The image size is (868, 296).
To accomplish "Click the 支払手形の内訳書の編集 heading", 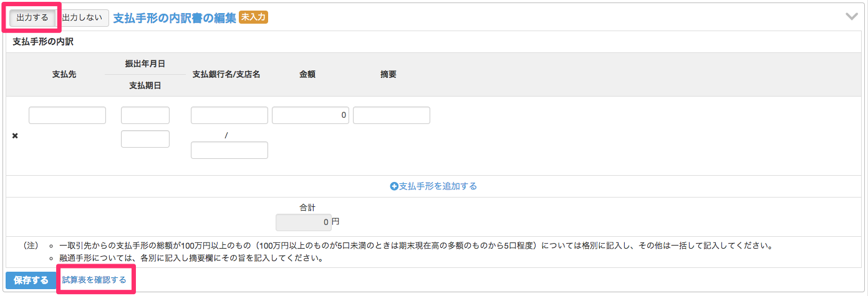I will [175, 17].
